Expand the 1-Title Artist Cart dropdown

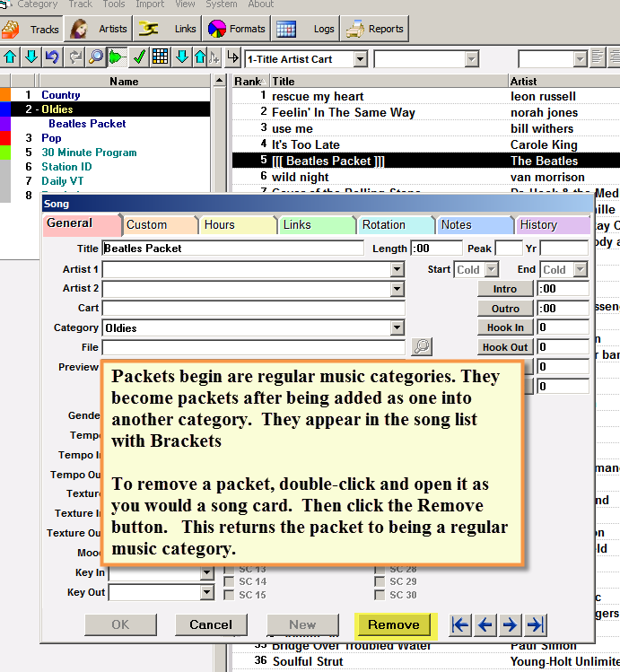[x=361, y=59]
